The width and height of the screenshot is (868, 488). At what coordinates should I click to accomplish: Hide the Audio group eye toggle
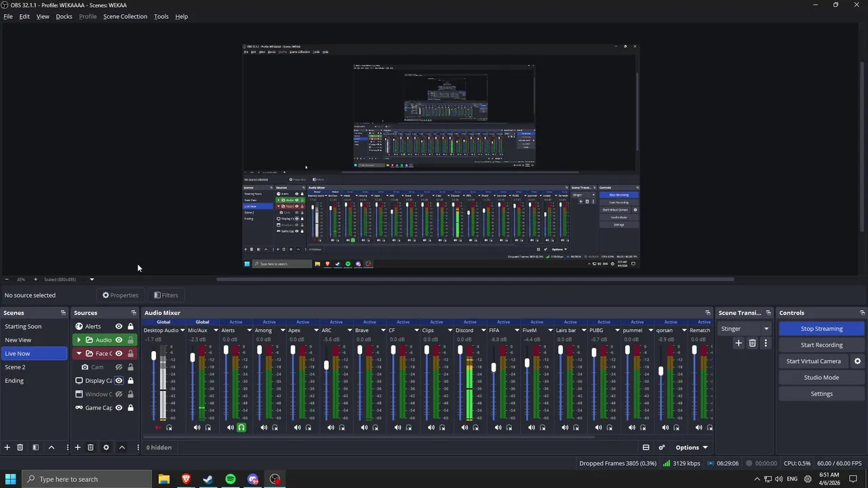click(119, 340)
